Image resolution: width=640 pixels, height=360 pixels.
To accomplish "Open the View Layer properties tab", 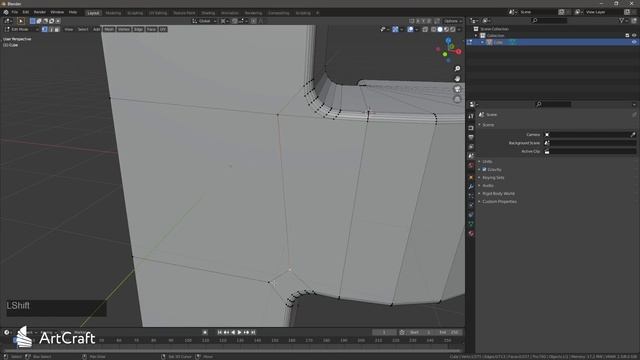I will (x=471, y=147).
